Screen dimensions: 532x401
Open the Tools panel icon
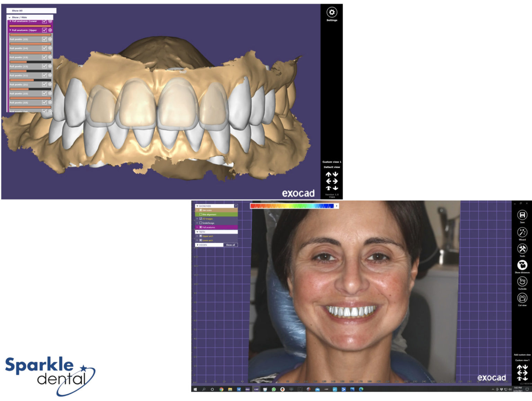click(522, 249)
